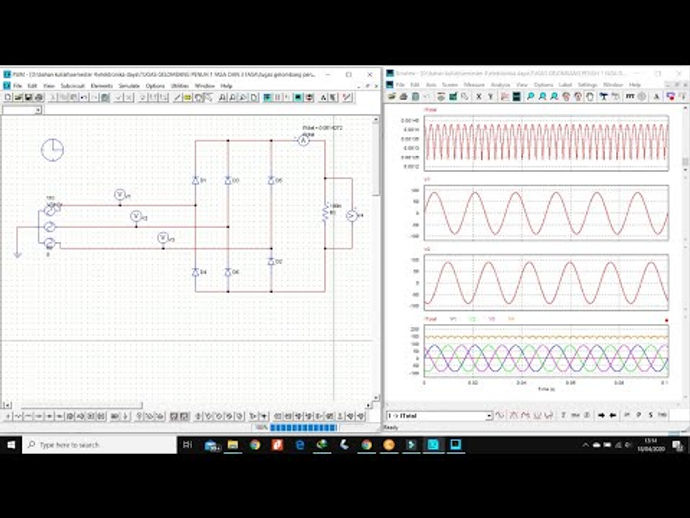Open the Settings menu in Simview

coord(587,84)
